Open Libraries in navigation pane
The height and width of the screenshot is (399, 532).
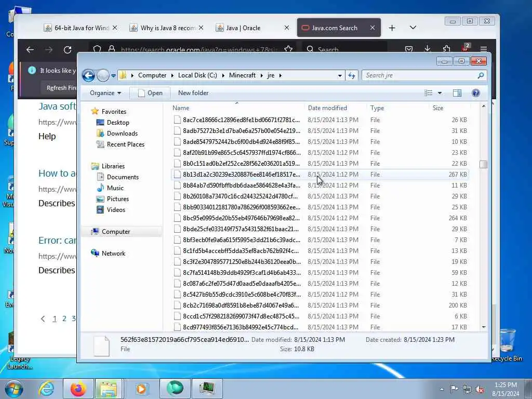point(113,166)
